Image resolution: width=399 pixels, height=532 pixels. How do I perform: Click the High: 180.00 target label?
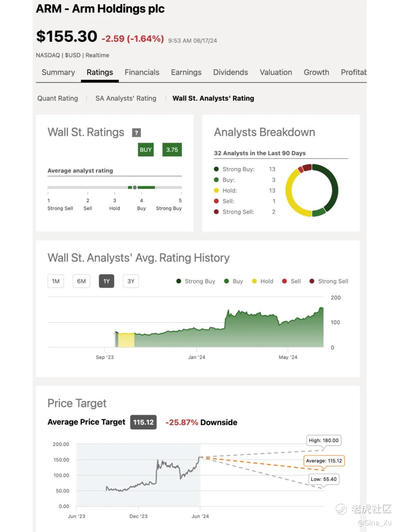click(x=324, y=440)
